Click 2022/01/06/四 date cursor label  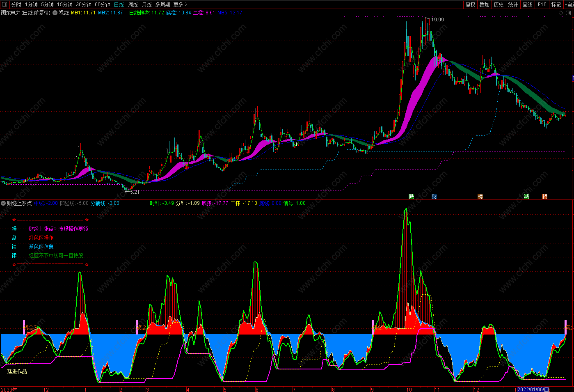533,389
